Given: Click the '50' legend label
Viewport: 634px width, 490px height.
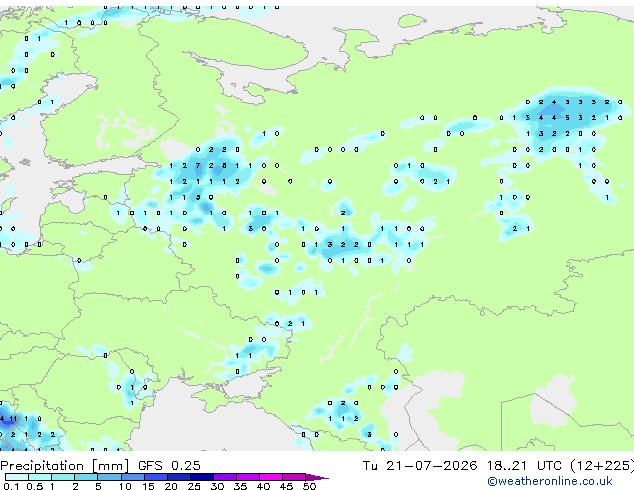Looking at the screenshot, I should pyautogui.click(x=309, y=486).
